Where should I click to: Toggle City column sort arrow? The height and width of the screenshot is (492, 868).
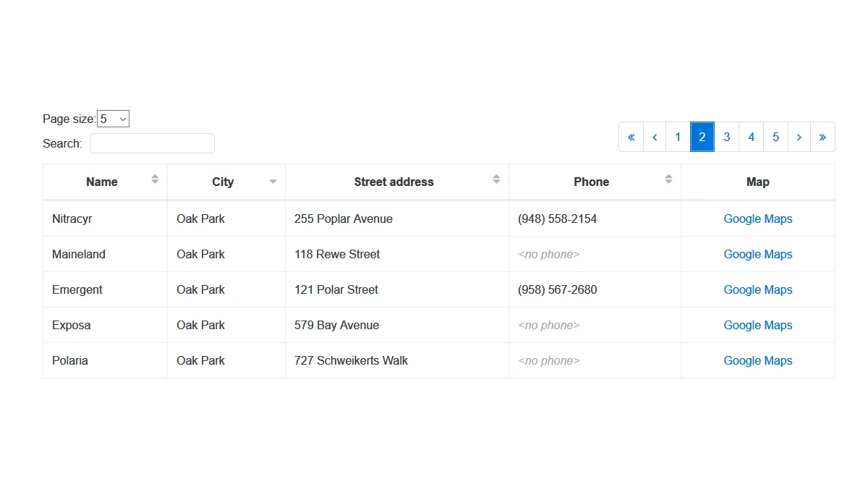coord(273,182)
